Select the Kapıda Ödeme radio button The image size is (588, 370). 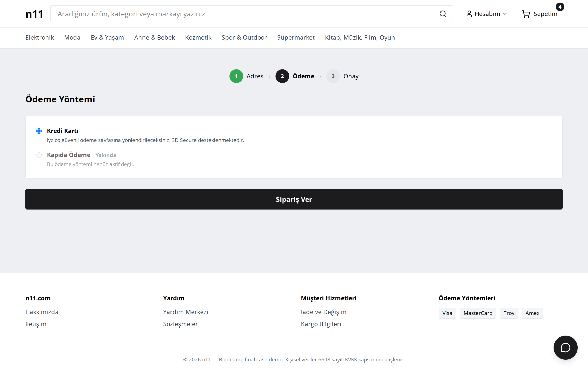click(39, 155)
